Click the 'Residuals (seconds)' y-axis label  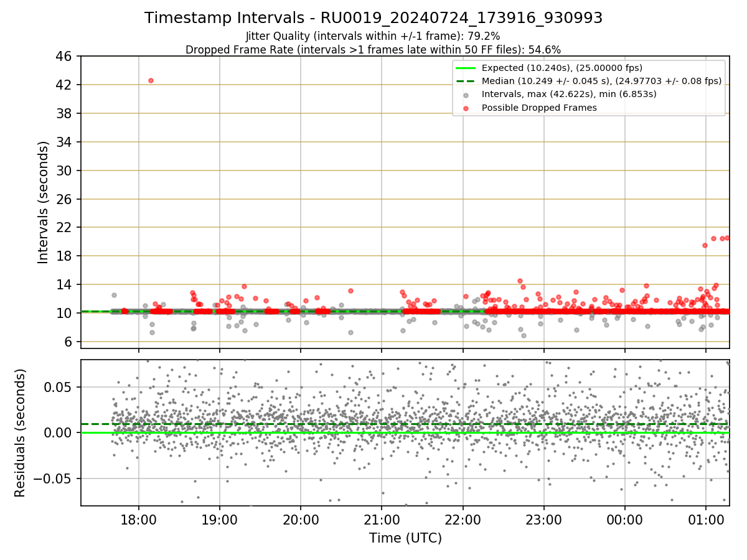(21, 433)
